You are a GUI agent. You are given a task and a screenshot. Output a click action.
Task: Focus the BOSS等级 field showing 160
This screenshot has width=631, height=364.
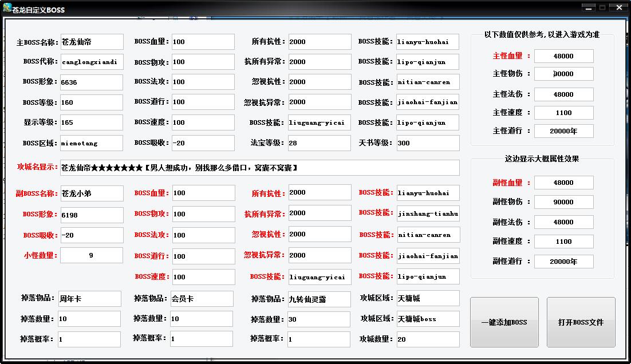point(91,102)
